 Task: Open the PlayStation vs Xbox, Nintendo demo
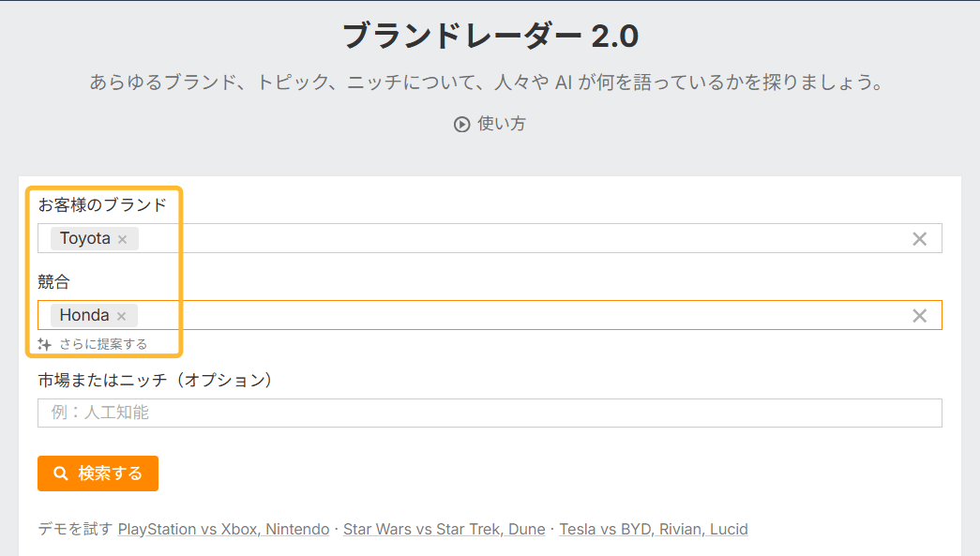point(219,529)
